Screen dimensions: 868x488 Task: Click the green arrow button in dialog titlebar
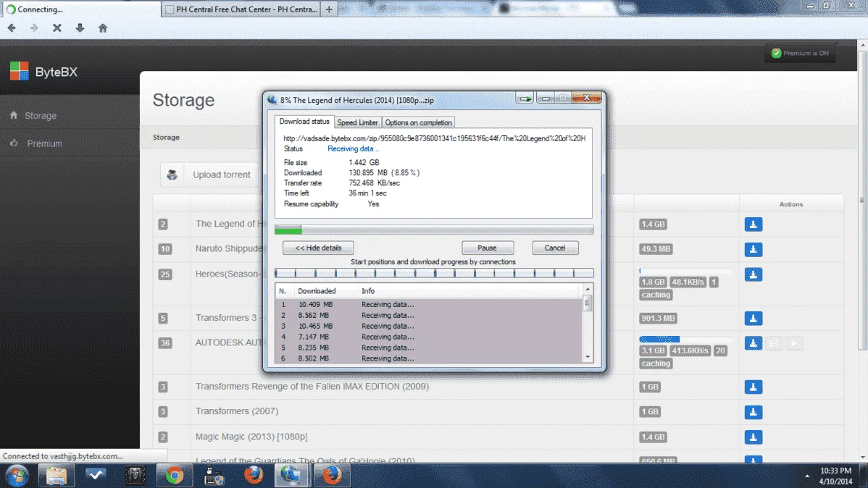[x=525, y=98]
